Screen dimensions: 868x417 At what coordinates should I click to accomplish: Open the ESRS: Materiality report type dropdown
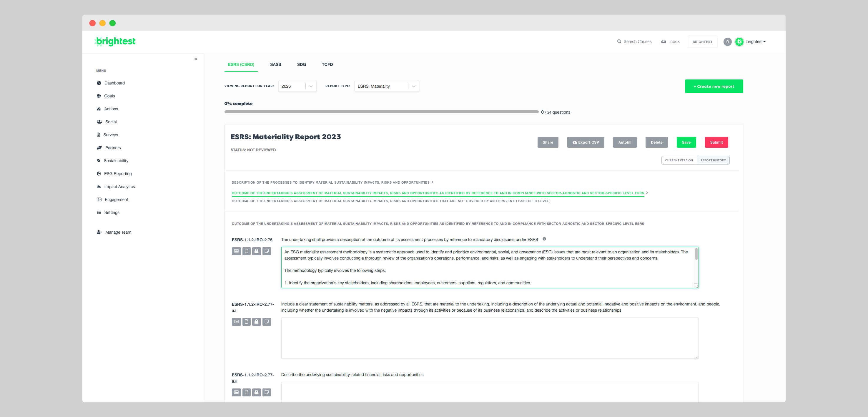pos(386,86)
